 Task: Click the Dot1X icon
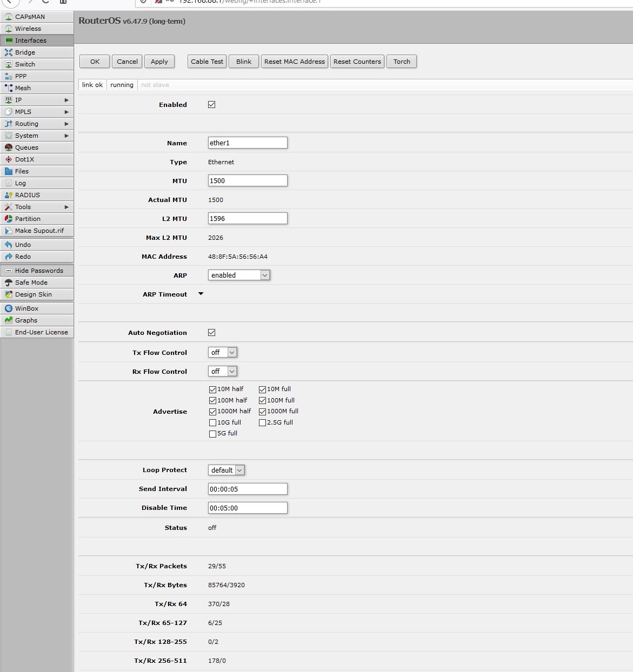[x=9, y=159]
